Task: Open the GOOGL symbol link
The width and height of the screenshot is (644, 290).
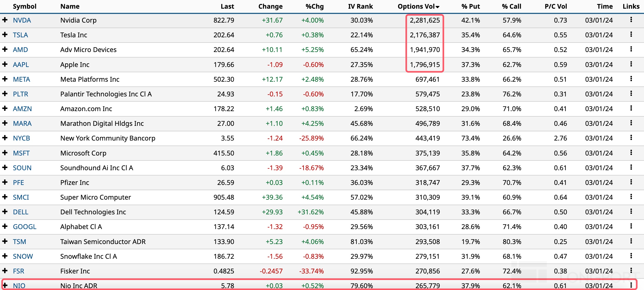Action: 24,227
